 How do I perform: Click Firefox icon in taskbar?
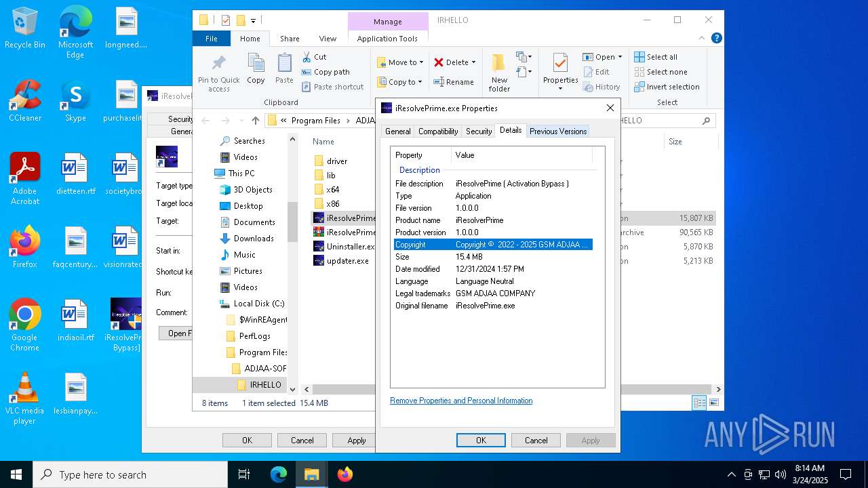(345, 474)
